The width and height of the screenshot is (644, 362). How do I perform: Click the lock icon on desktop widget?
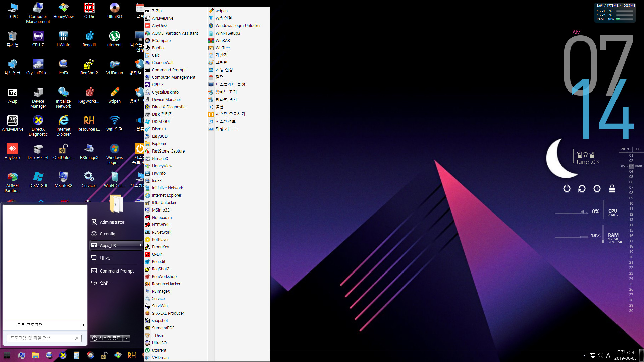[x=612, y=188]
